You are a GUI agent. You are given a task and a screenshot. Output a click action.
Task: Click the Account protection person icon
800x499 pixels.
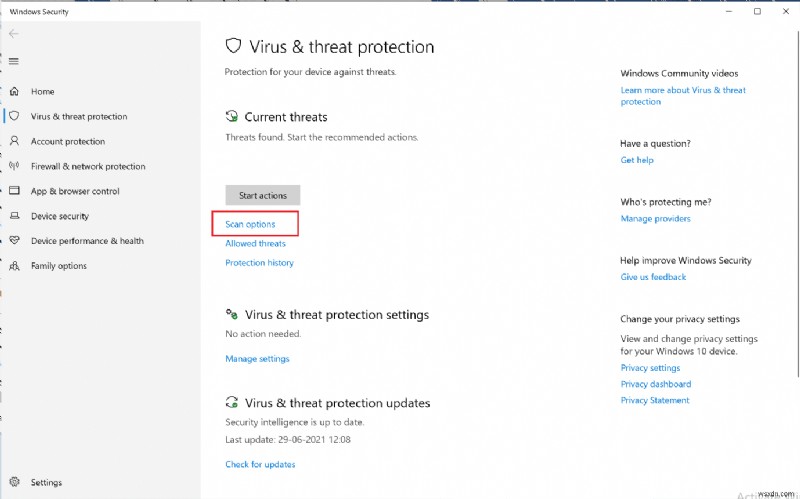point(14,141)
